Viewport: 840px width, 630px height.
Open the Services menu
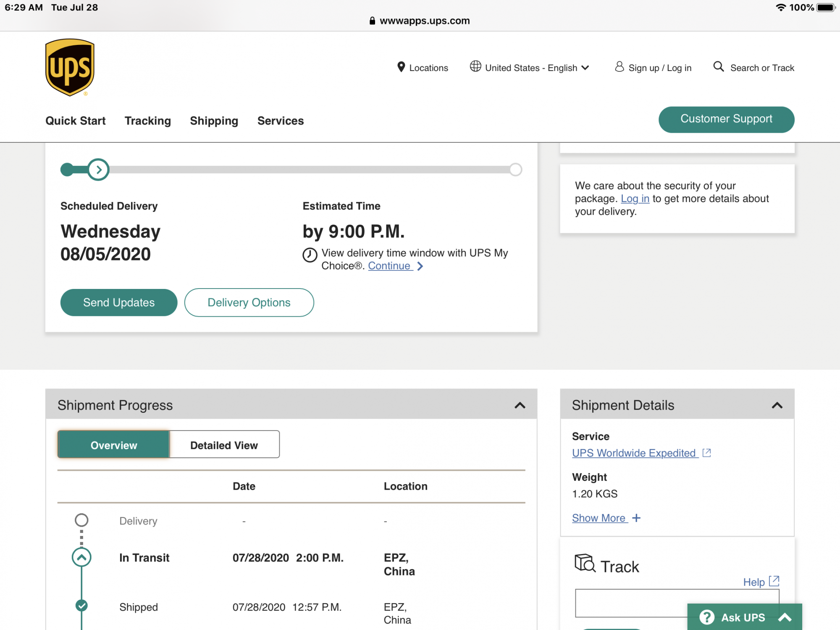tap(281, 121)
